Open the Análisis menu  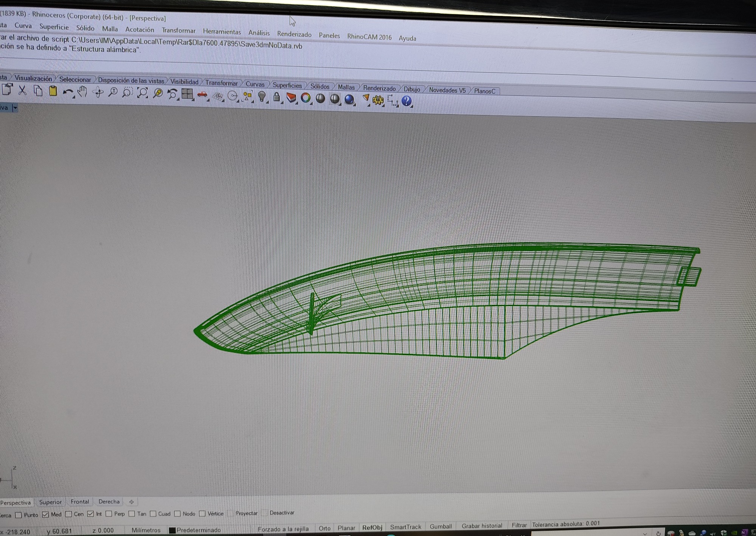(x=259, y=33)
